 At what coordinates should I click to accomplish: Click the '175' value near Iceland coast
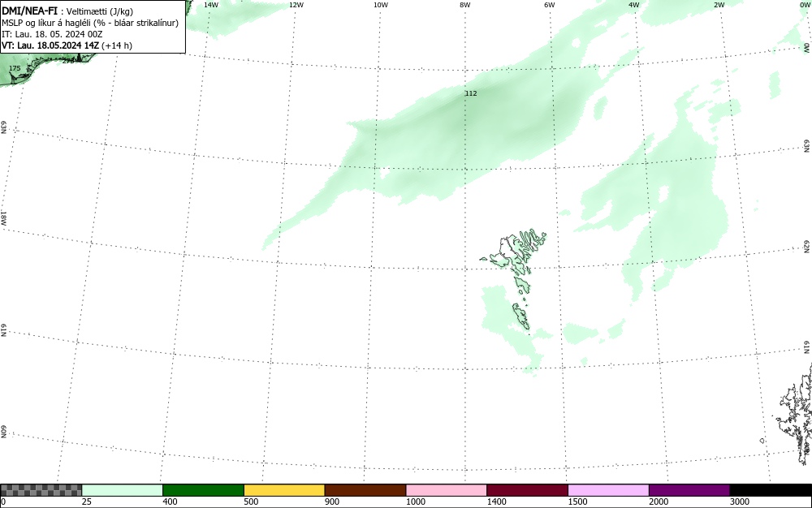point(15,68)
